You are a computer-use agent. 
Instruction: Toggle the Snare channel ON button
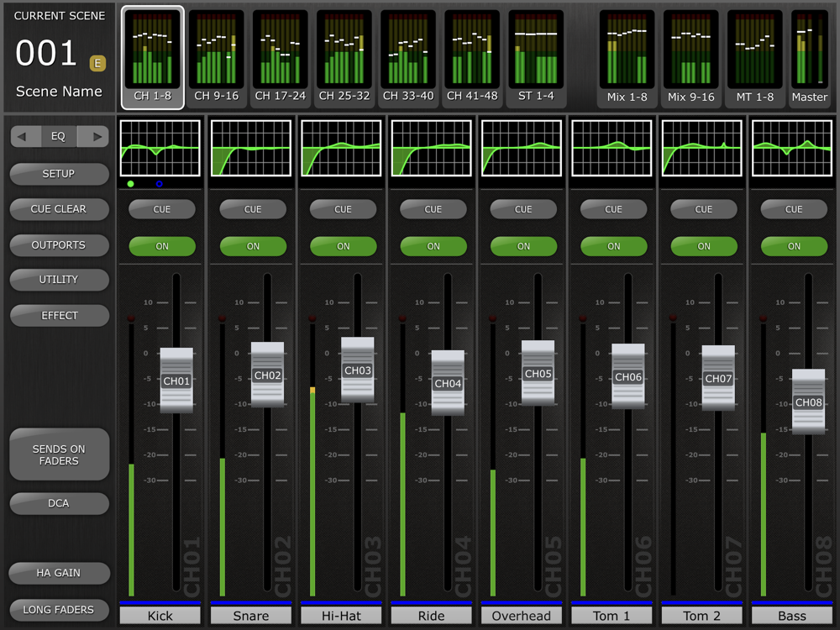coord(253,246)
